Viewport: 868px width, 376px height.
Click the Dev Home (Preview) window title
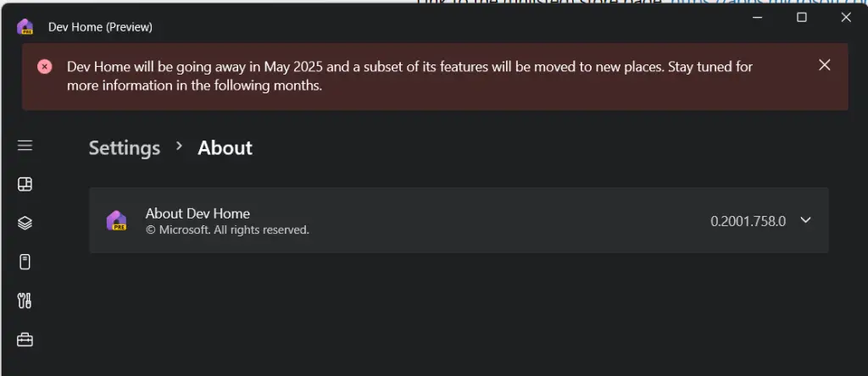[100, 27]
